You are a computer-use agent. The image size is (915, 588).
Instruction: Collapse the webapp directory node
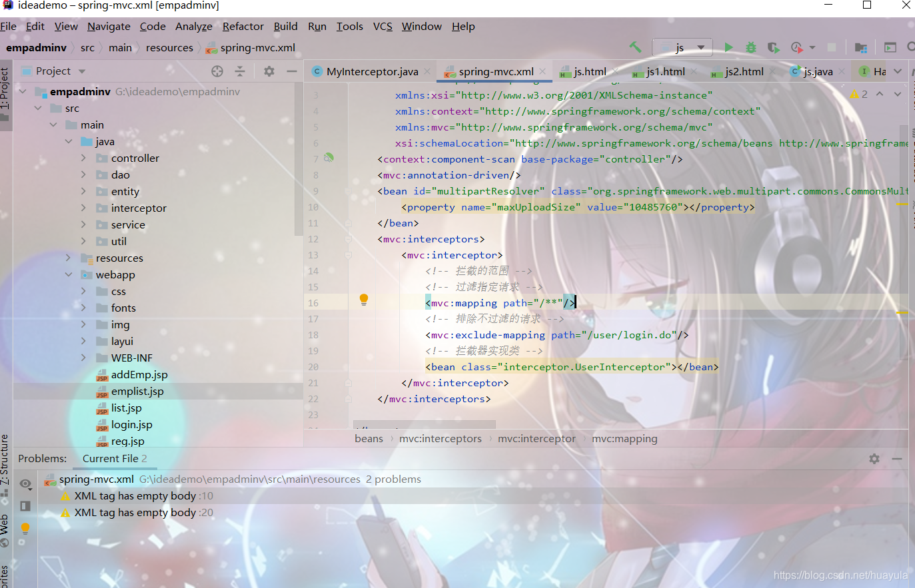68,274
